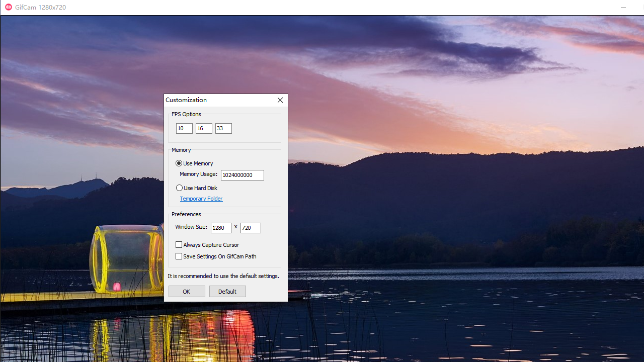Click the GifCam 1280x720 title text
Viewport: 644px width, 362px height.
(x=40, y=7)
